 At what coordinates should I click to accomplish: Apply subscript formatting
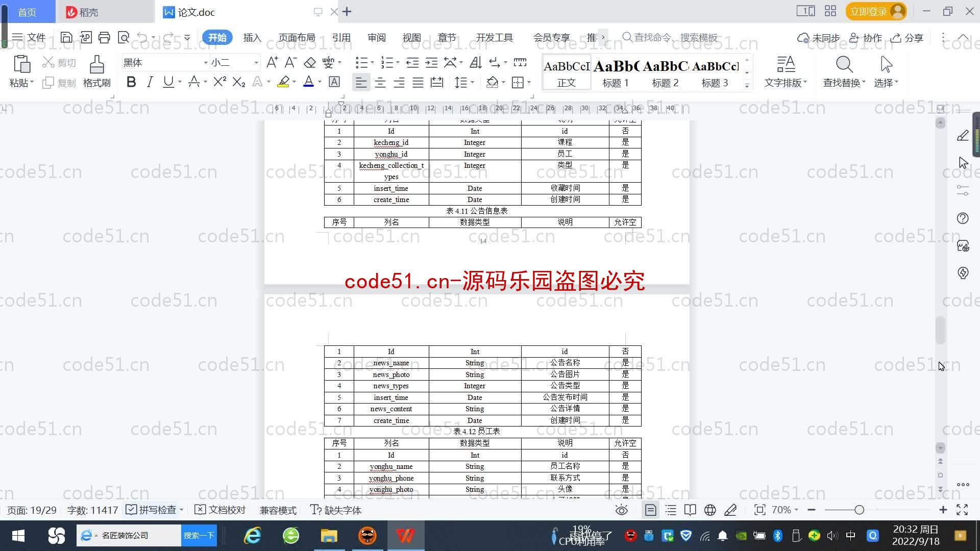[239, 82]
